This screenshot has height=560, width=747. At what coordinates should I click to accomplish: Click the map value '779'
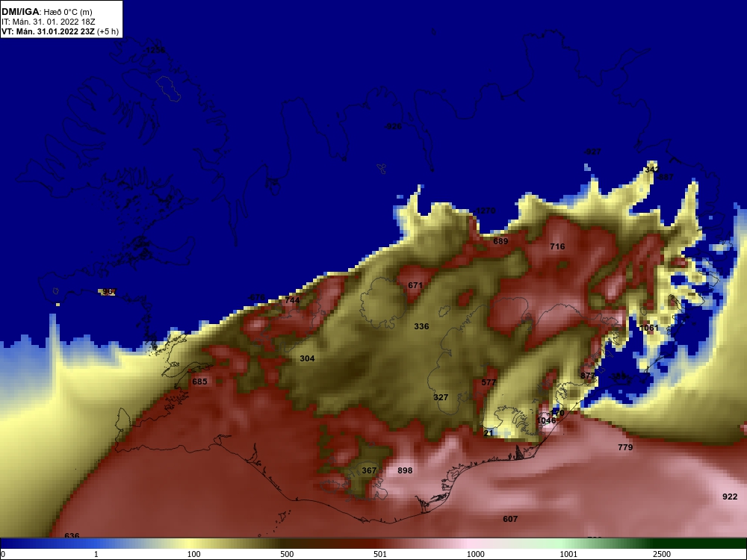[x=625, y=447]
